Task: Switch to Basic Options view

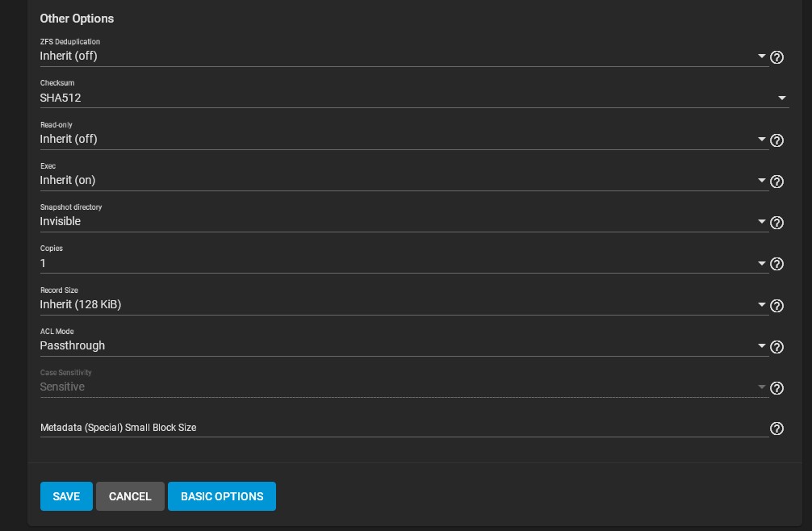Action: tap(222, 496)
